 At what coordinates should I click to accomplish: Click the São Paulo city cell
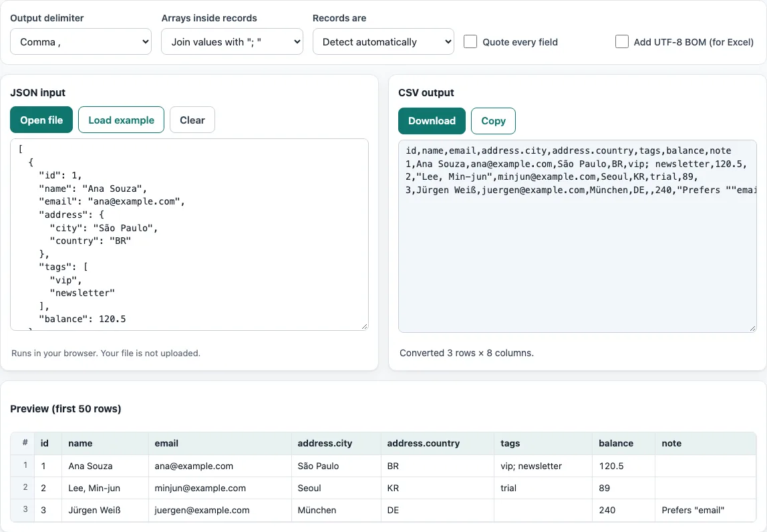coord(335,466)
